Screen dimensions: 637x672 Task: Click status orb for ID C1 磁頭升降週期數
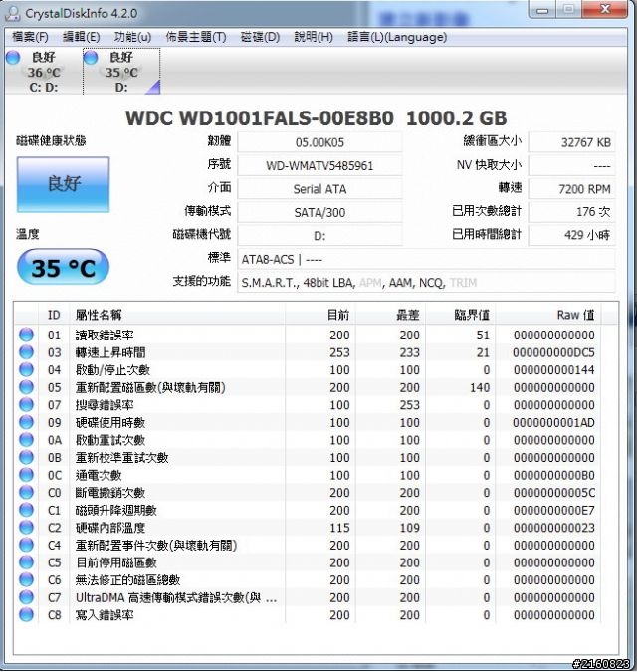click(26, 510)
